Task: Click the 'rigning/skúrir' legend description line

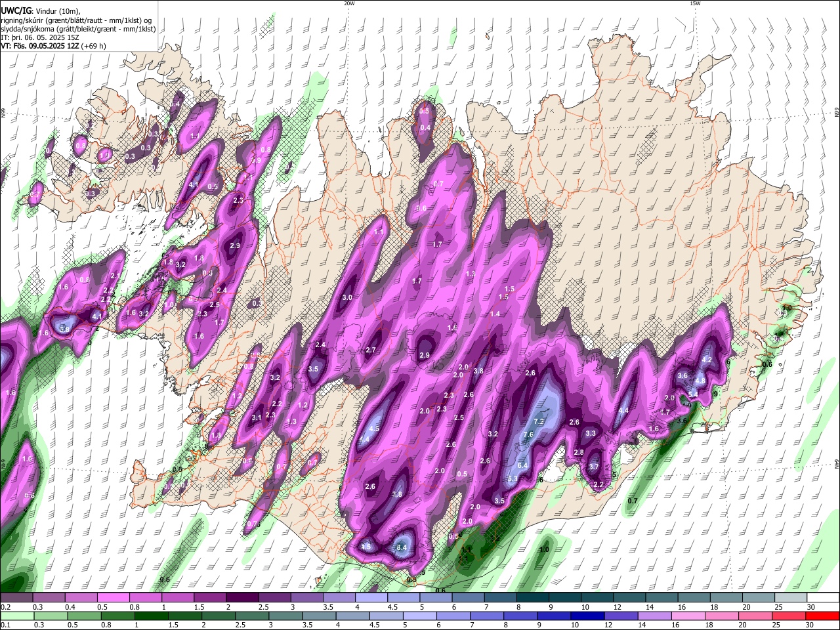Action: tap(76, 20)
